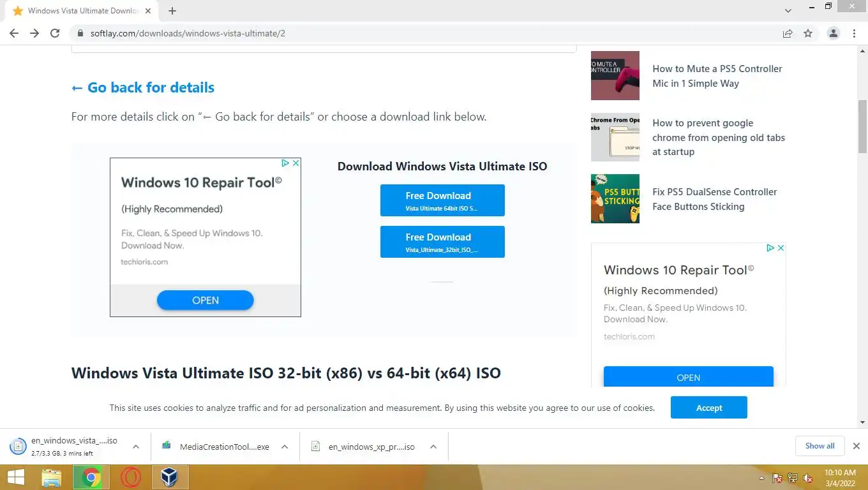
Task: Expand options for en_windows_xp download
Action: [433, 447]
